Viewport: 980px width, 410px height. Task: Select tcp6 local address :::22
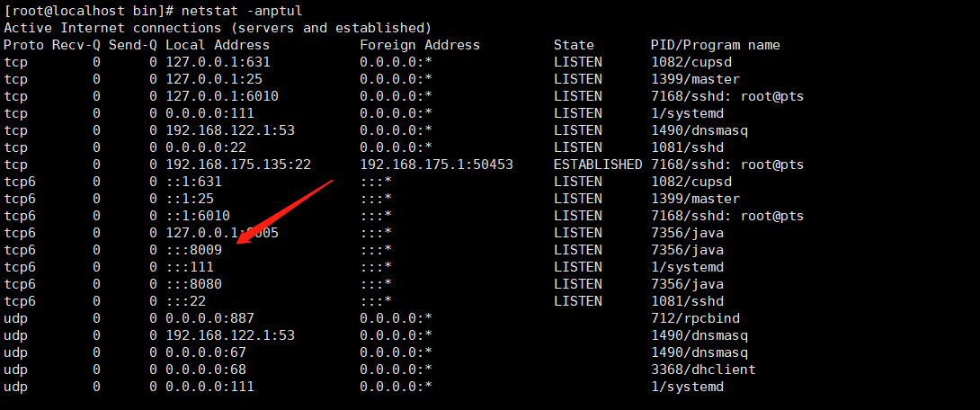coord(185,301)
